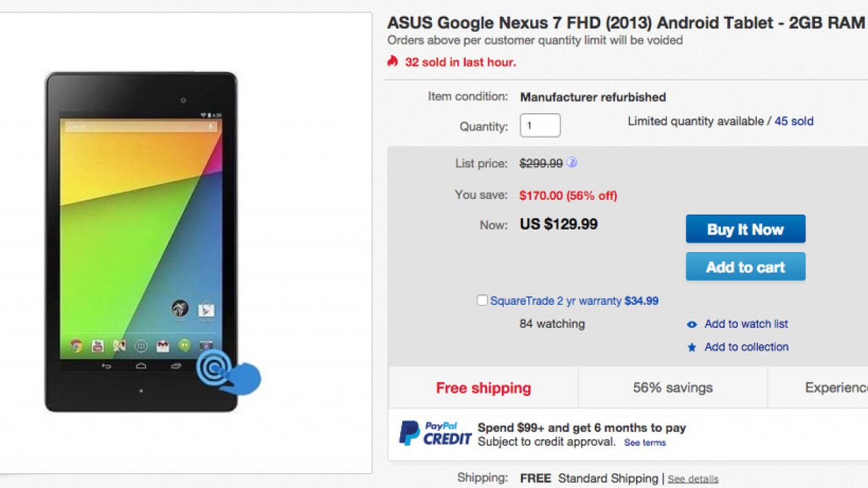Click the PayPal Credit logo
868x488 pixels.
[435, 434]
